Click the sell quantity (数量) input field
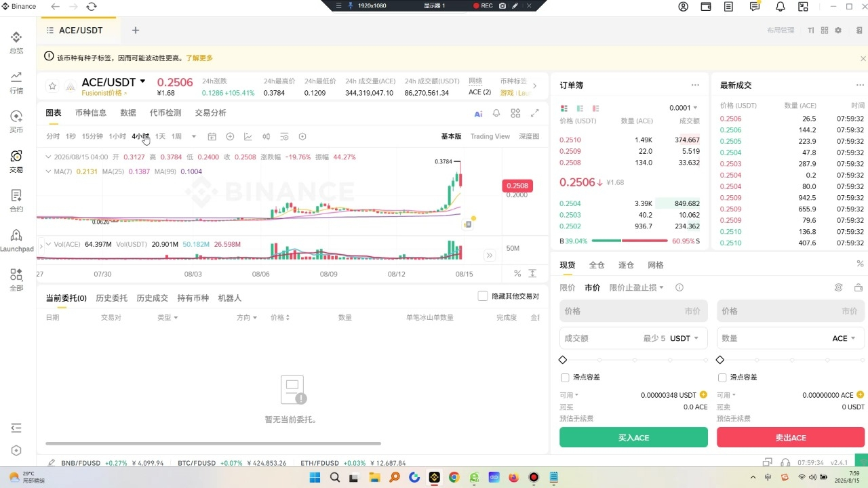 pyautogui.click(x=791, y=338)
